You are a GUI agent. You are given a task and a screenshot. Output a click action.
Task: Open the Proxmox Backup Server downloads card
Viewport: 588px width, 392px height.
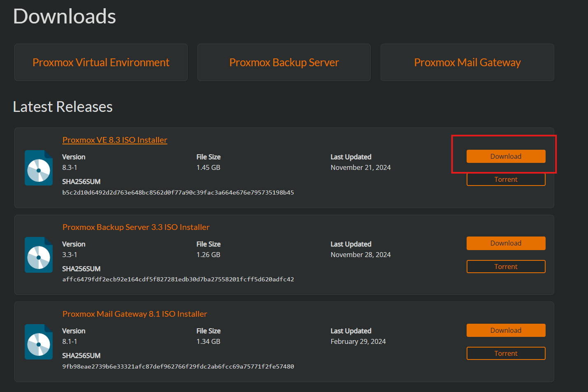(x=284, y=63)
